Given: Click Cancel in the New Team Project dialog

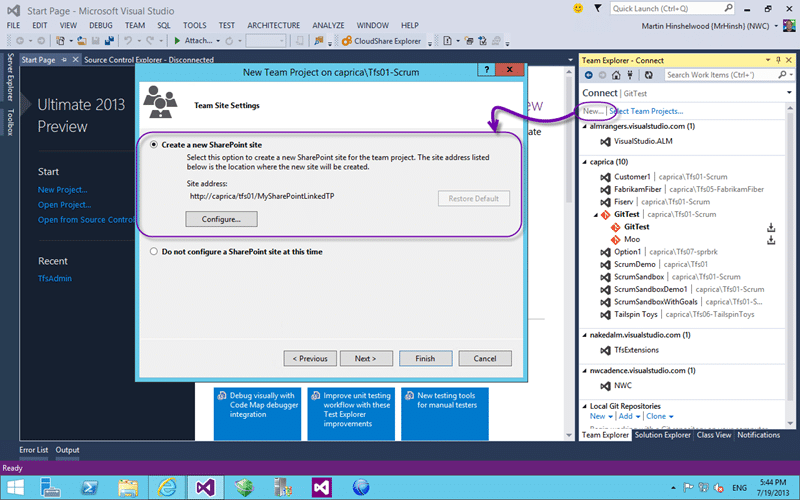Looking at the screenshot, I should (485, 359).
